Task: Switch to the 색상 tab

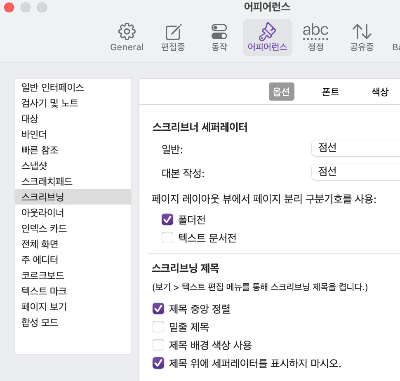Action: click(380, 92)
